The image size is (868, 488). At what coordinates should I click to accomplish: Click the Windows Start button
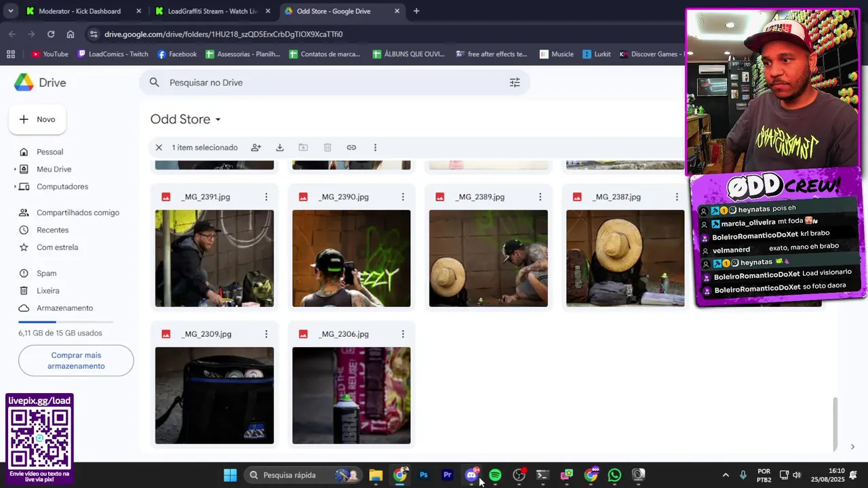(231, 475)
